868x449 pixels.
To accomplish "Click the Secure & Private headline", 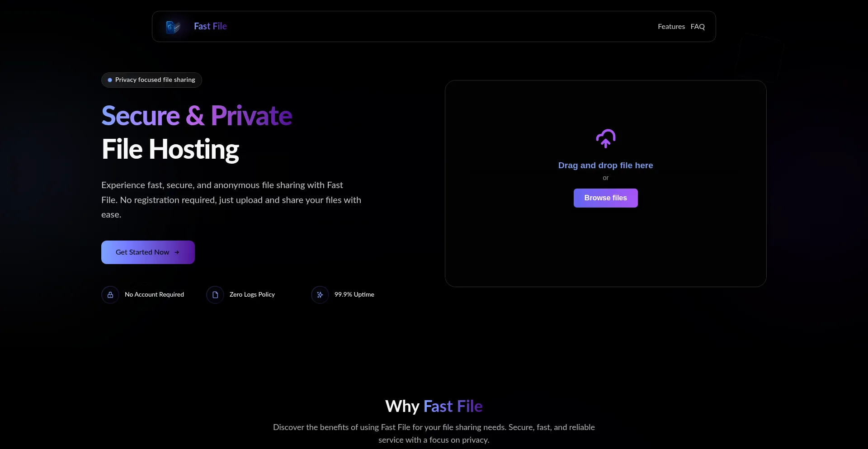I will click(197, 116).
